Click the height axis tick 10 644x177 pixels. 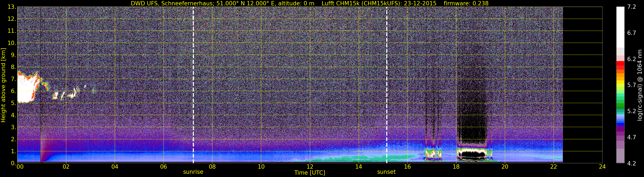pyautogui.click(x=12, y=43)
